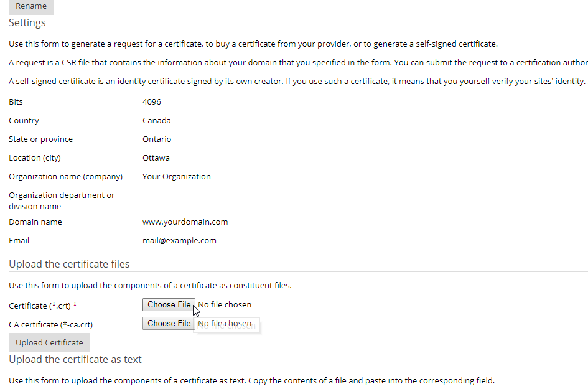Select the Bits value 4096
Image resolution: width=588 pixels, height=389 pixels.
click(x=152, y=101)
